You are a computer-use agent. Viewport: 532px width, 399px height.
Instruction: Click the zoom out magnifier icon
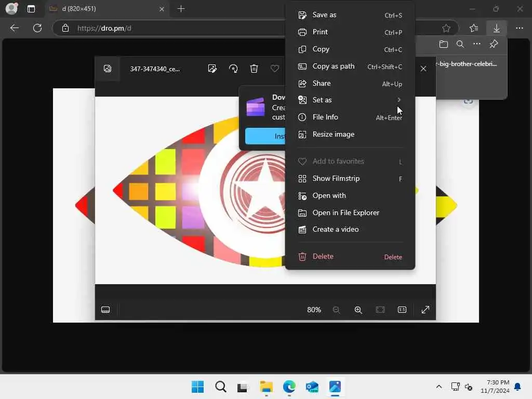coord(336,310)
